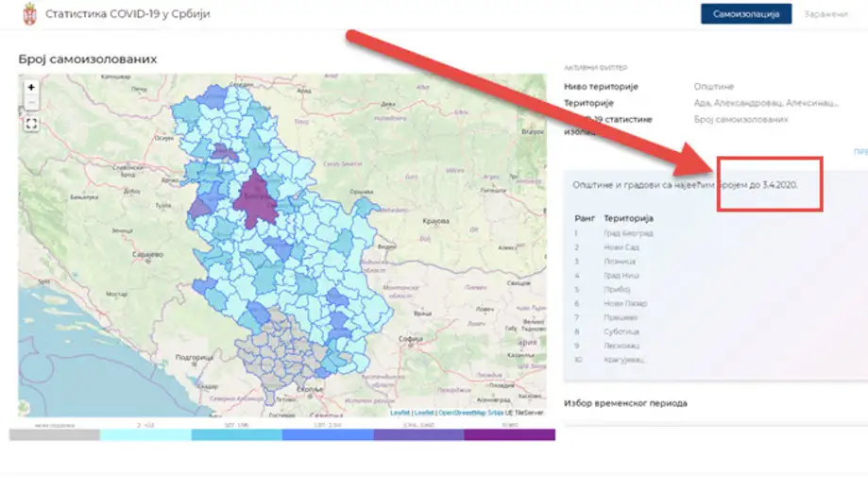Switch to the Заражени tab
Viewport: 868px width, 491px height.
pos(825,14)
